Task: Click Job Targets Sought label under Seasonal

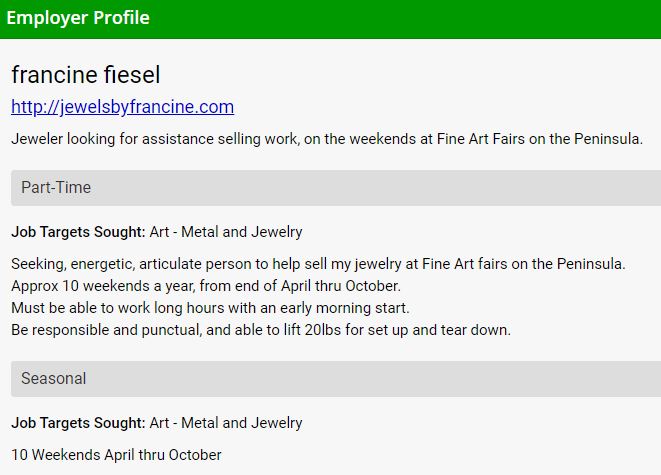Action: [78, 423]
